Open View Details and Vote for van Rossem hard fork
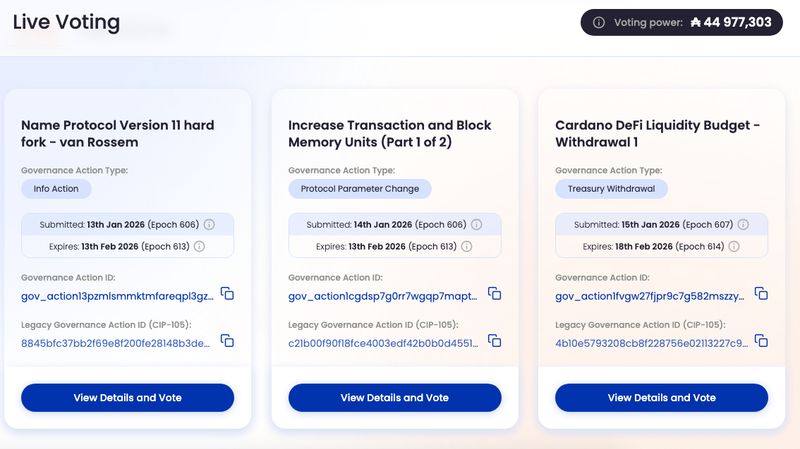800x449 pixels. [x=128, y=397]
